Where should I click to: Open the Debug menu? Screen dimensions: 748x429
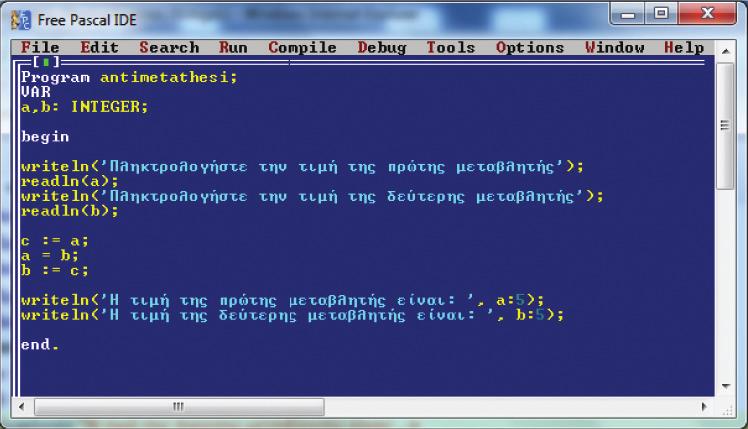pyautogui.click(x=382, y=48)
